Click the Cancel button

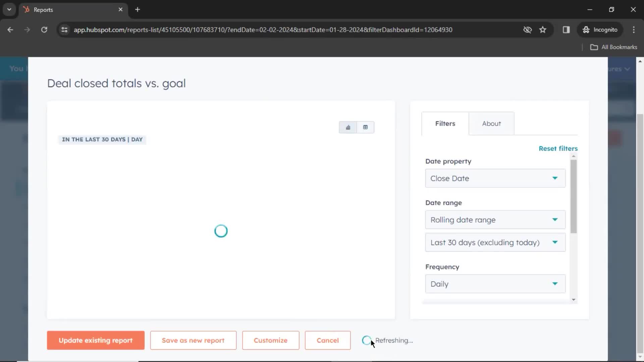pos(327,340)
